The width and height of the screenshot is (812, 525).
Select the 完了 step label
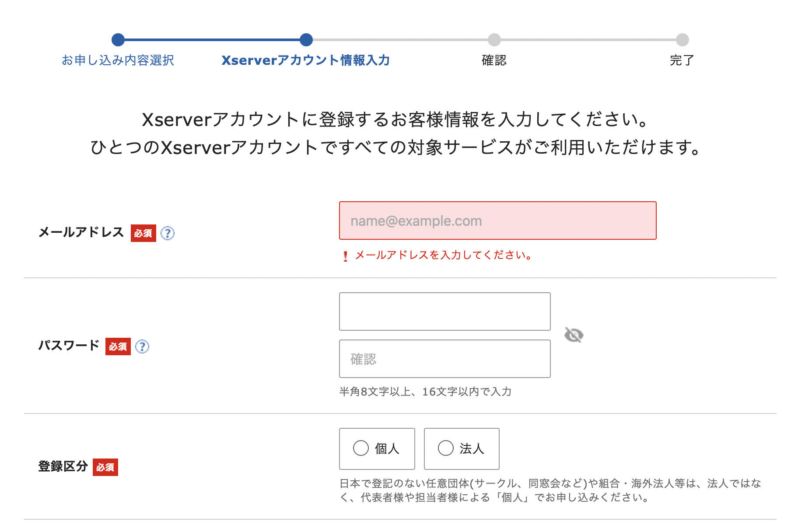(682, 60)
